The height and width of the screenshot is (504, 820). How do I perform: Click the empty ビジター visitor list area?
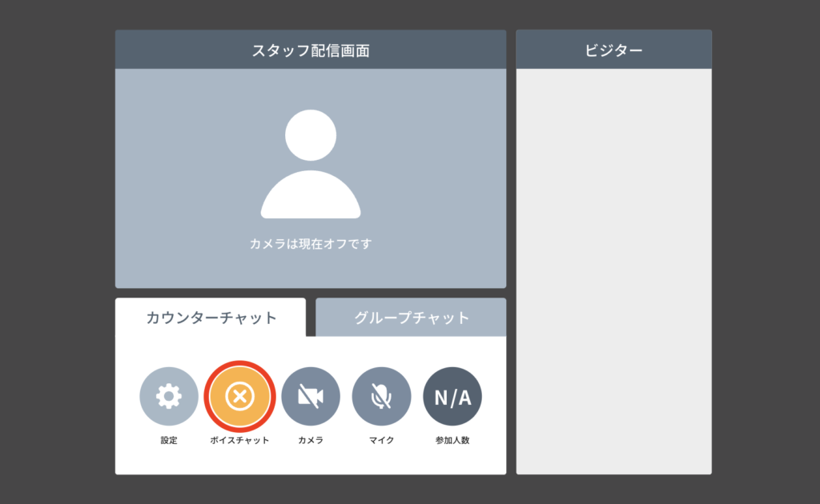(x=614, y=271)
